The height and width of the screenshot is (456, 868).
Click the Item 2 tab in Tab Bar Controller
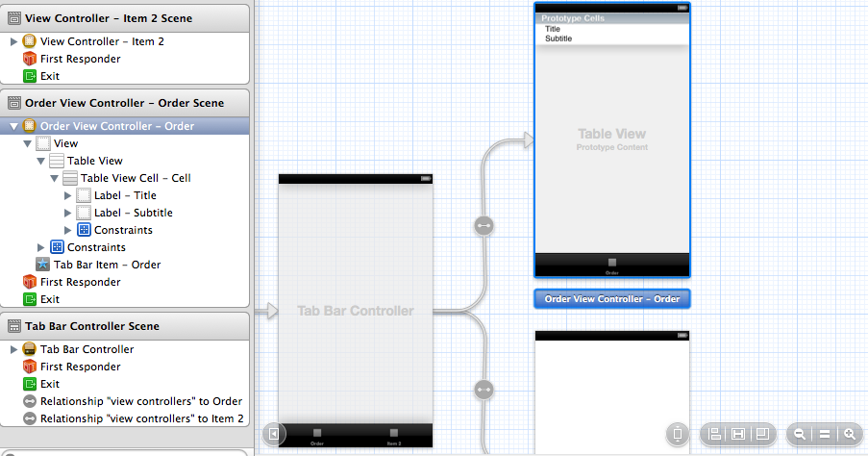(393, 436)
